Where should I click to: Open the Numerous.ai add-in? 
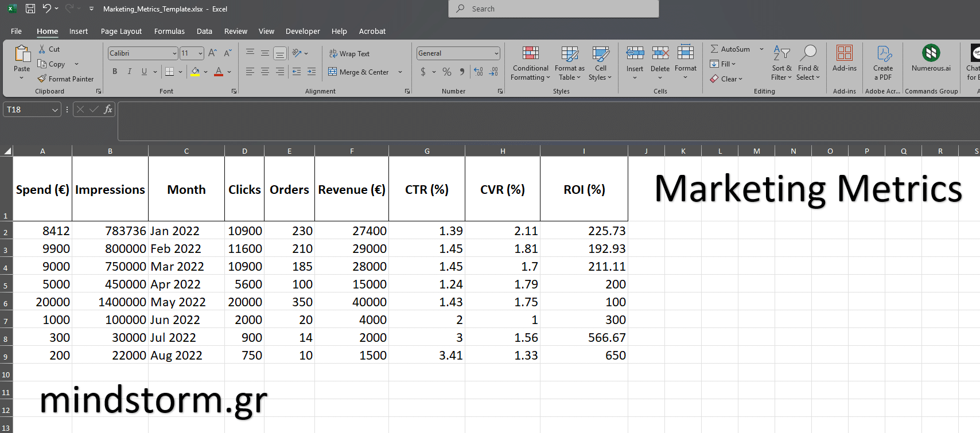click(931, 53)
